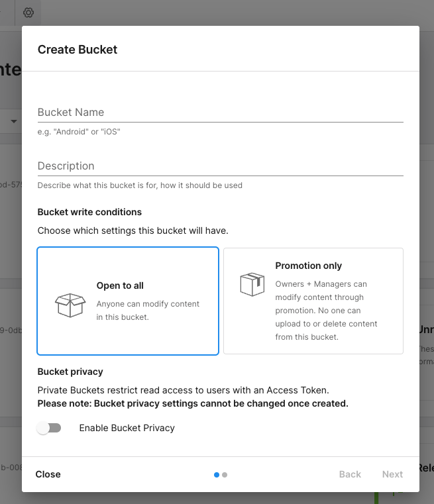Viewport: 434px width, 504px height.
Task: Click the "Enable Bucket Privacy" label text
Action: pyautogui.click(x=127, y=428)
